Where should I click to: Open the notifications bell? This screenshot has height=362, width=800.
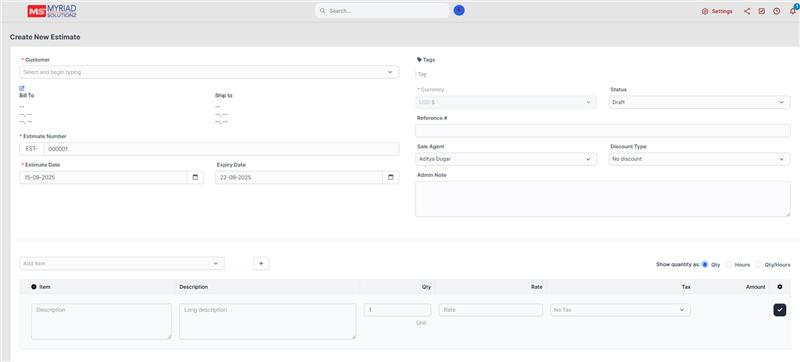point(792,11)
